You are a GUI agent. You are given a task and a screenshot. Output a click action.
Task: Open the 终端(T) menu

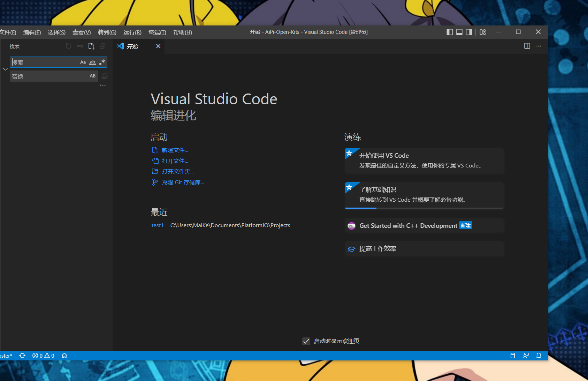(x=157, y=32)
